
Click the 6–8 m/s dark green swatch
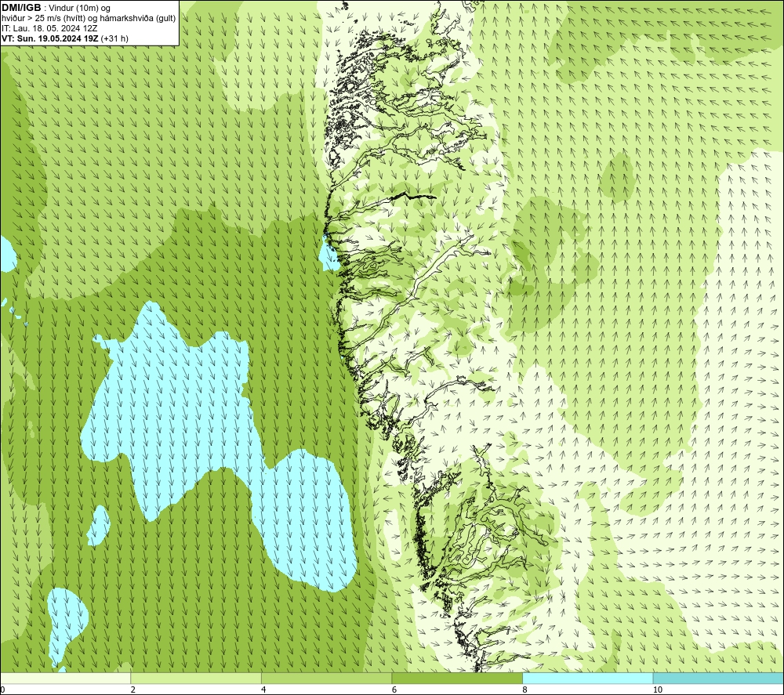tap(457, 678)
